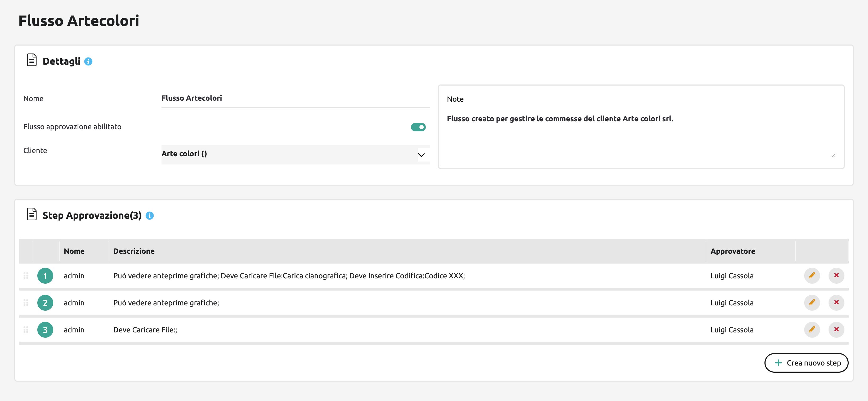Viewport: 868px width, 401px height.
Task: Click the resize grip of Note textarea
Action: (x=833, y=155)
